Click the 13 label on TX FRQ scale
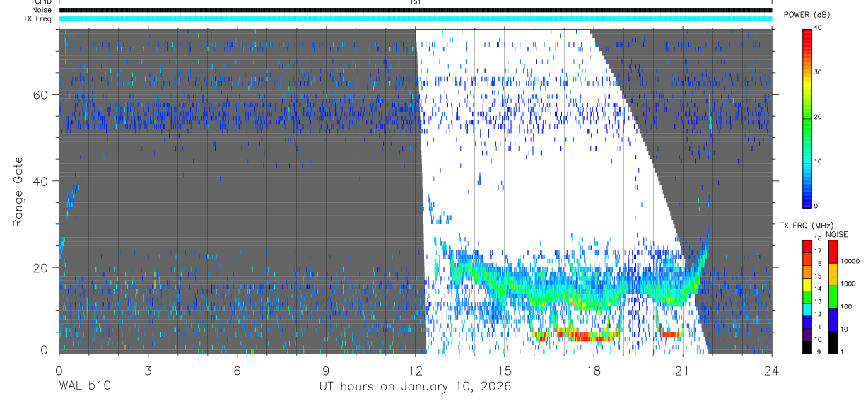 point(817,301)
